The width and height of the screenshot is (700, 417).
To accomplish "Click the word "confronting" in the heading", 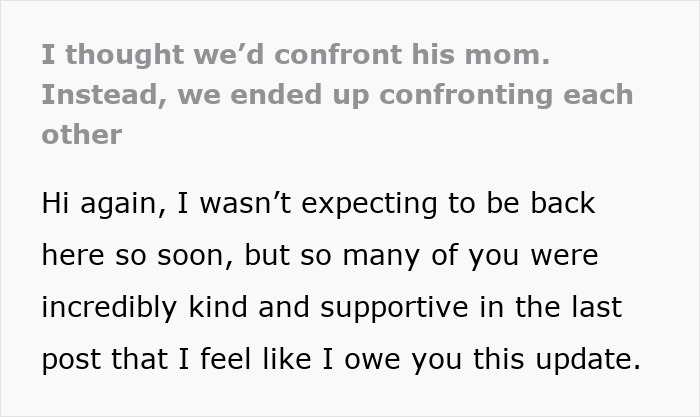I will [466, 95].
